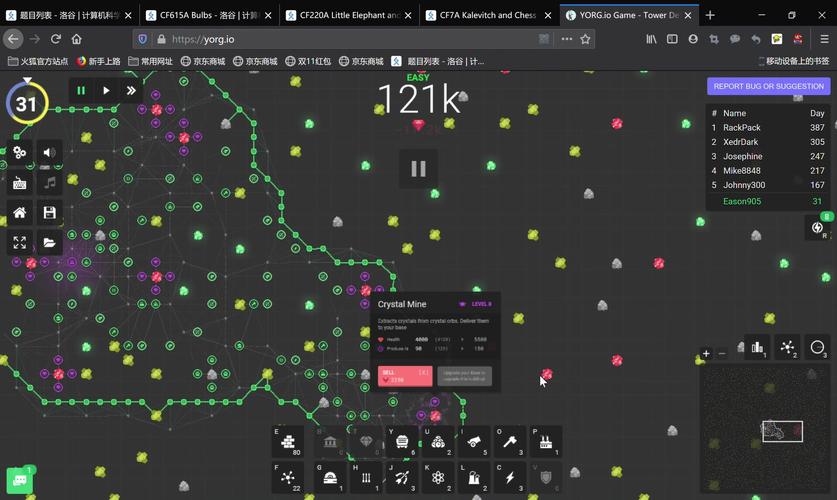Viewport: 837px width, 500px height.
Task: Pause the game with the green pause button
Action: click(x=81, y=91)
